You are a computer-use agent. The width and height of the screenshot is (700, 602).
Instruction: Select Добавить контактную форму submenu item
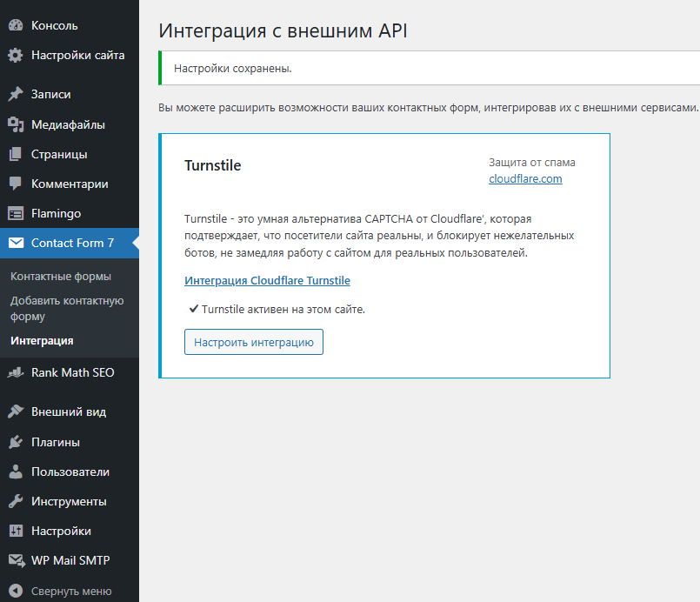click(x=67, y=309)
